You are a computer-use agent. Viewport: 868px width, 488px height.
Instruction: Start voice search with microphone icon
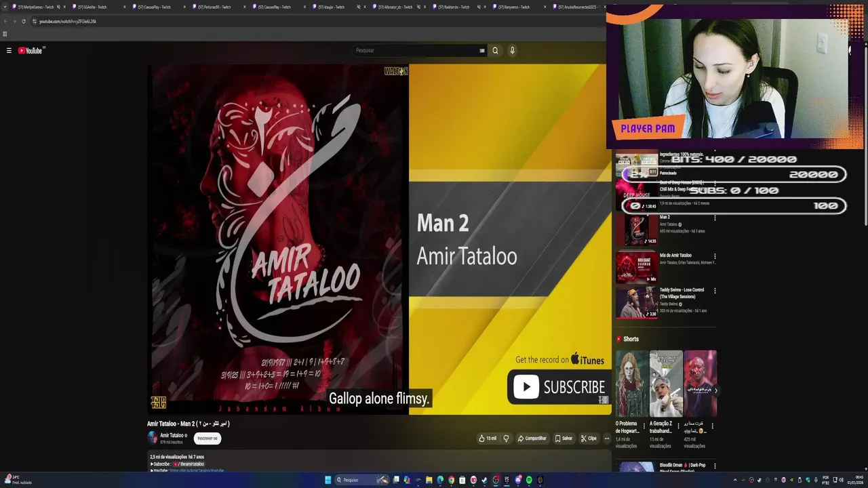pos(512,50)
